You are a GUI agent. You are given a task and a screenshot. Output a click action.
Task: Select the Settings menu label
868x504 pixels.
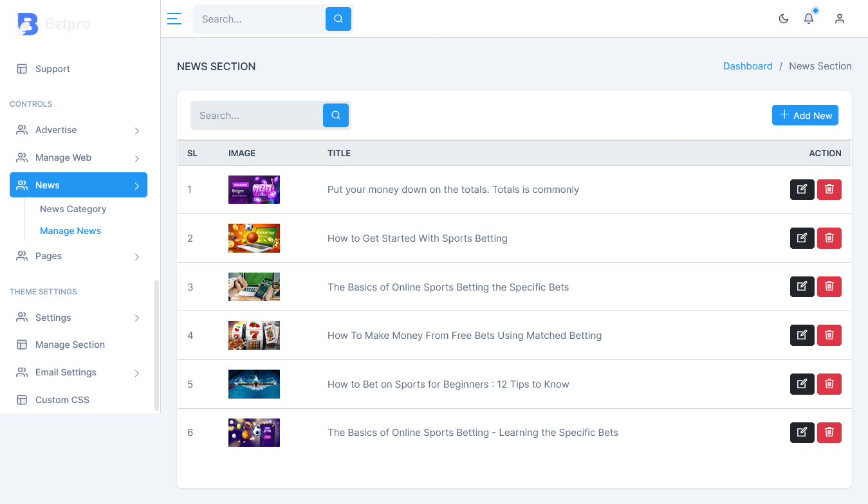(53, 318)
